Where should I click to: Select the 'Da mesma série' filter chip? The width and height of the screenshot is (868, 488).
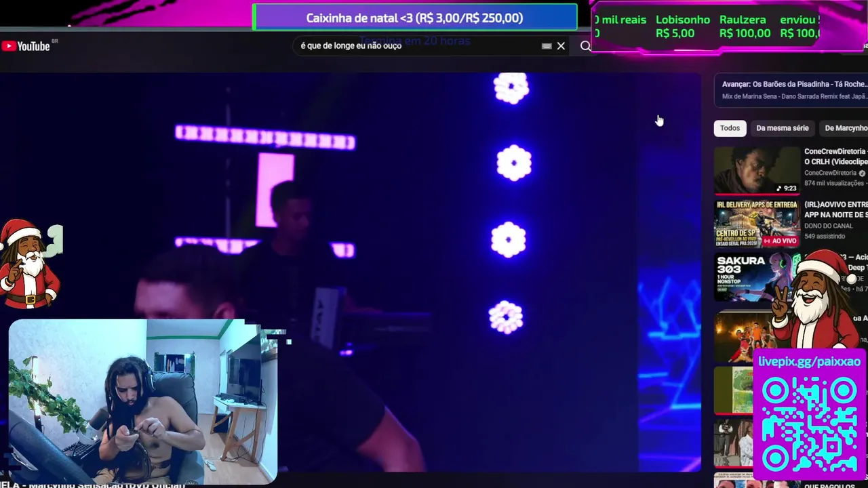click(783, 128)
